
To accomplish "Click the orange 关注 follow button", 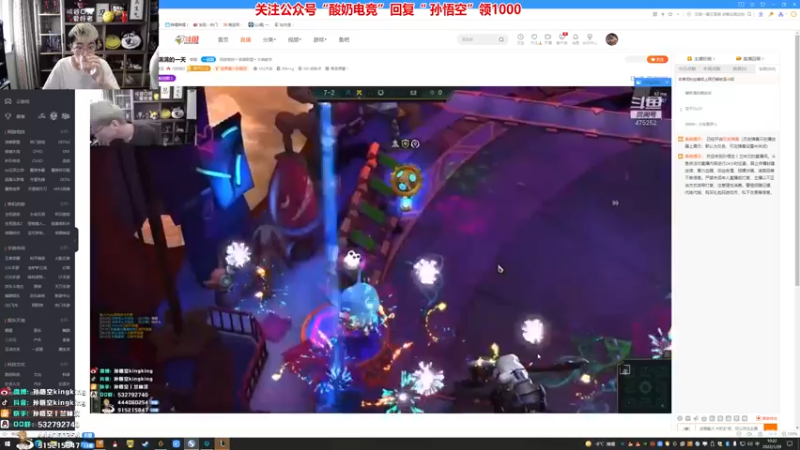I will [657, 59].
